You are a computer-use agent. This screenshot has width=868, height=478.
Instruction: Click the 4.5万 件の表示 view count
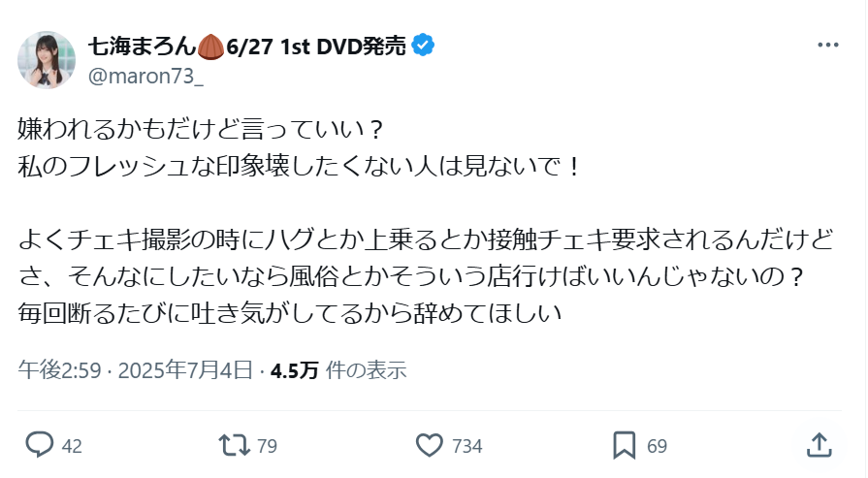coord(338,370)
